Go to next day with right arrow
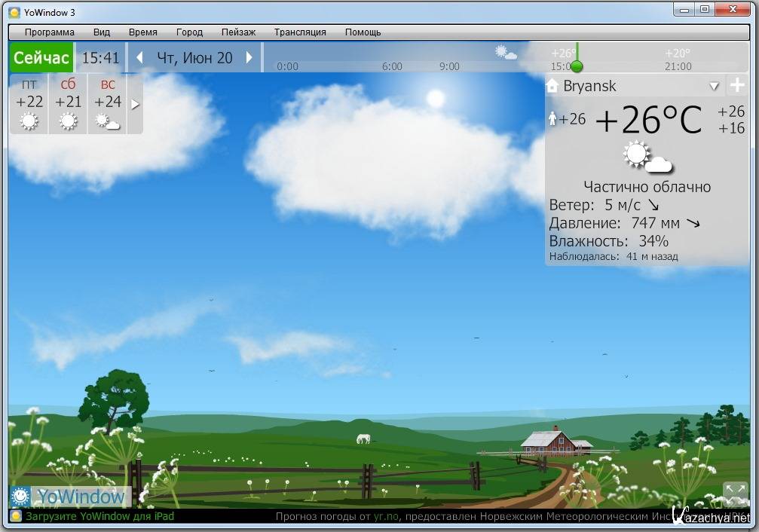This screenshot has width=759, height=532. coord(249,58)
